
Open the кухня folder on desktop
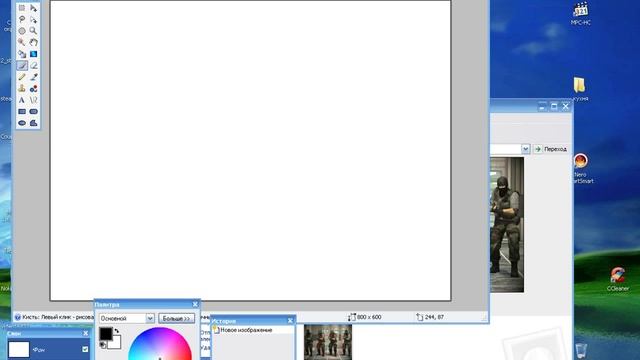(x=580, y=89)
